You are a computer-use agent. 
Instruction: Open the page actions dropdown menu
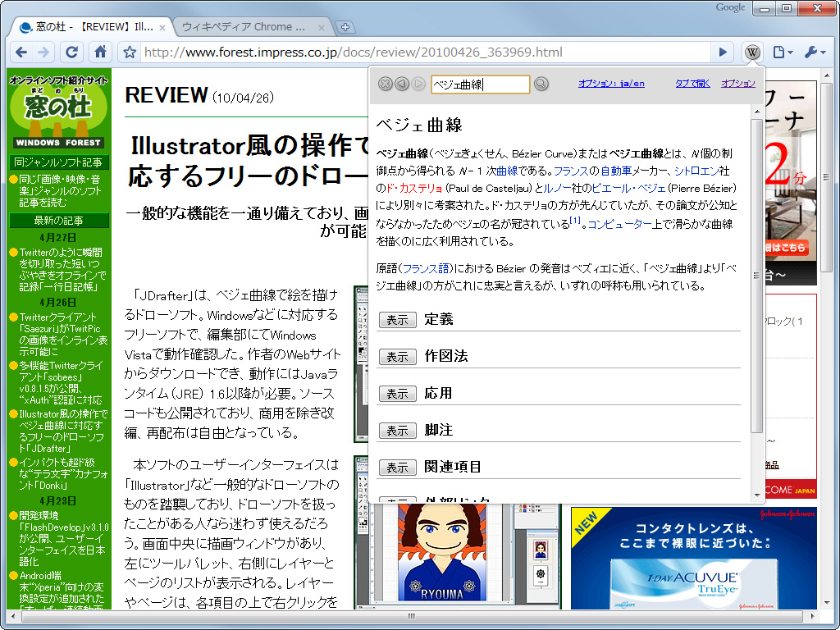780,51
